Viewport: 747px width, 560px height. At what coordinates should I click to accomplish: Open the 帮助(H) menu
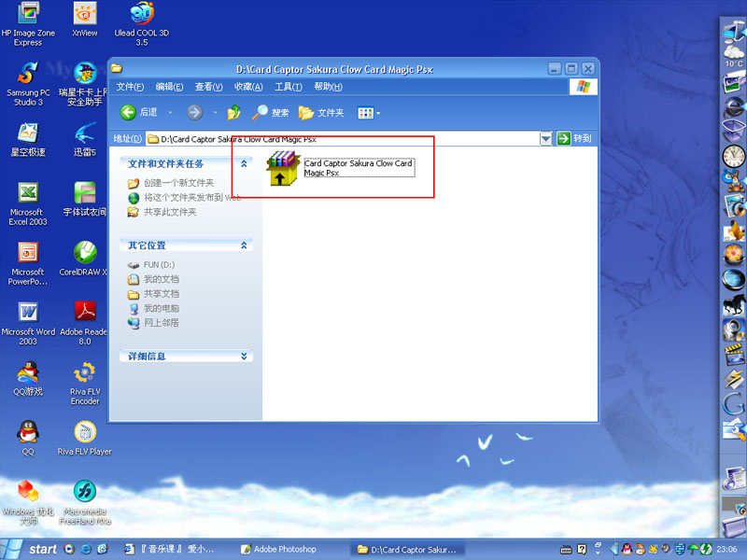(328, 87)
